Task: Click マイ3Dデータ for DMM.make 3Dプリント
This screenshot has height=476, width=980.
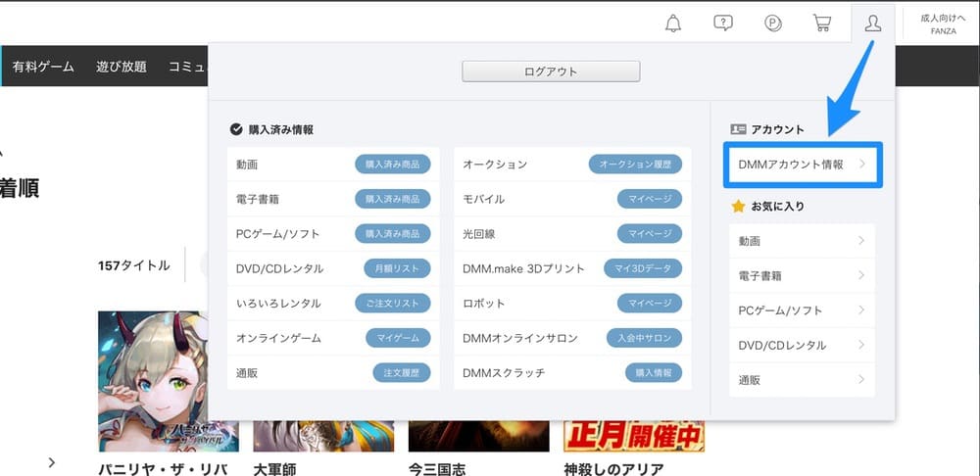Action: tap(642, 268)
